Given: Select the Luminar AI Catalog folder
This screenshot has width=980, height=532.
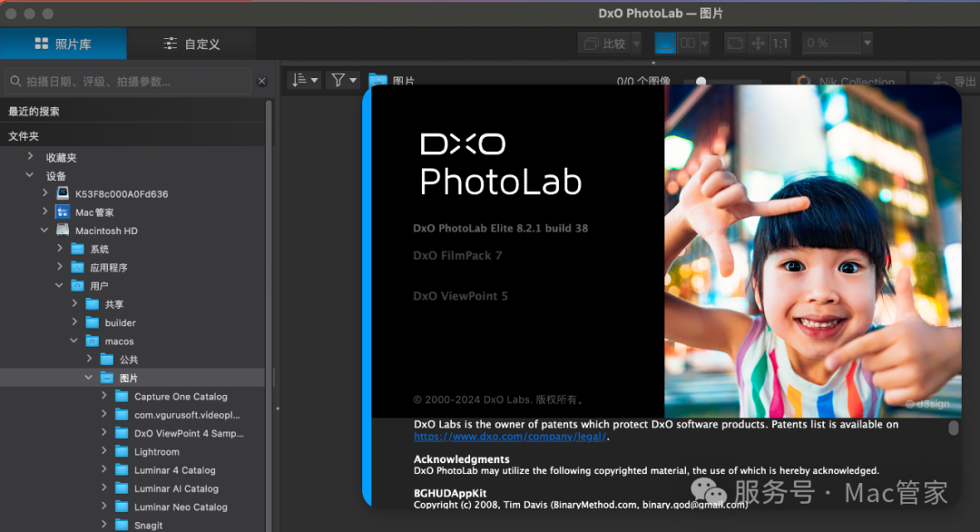Looking at the screenshot, I should (176, 488).
